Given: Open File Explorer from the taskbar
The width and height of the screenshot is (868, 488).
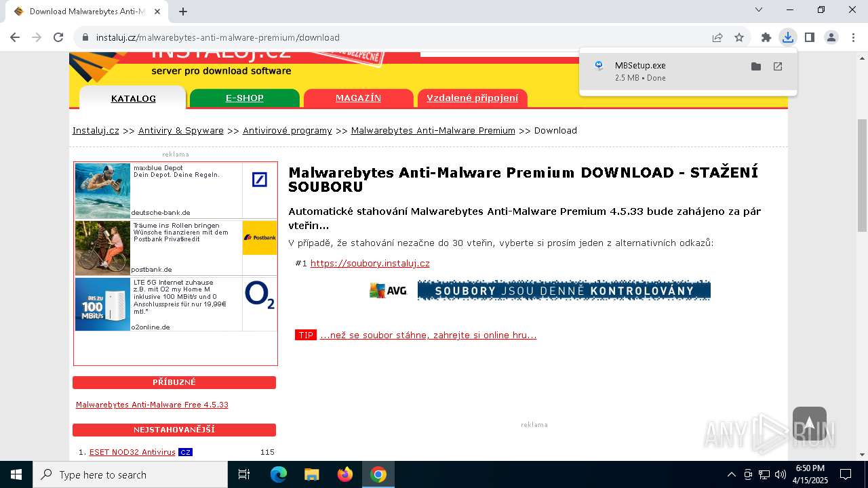Looking at the screenshot, I should click(x=311, y=474).
